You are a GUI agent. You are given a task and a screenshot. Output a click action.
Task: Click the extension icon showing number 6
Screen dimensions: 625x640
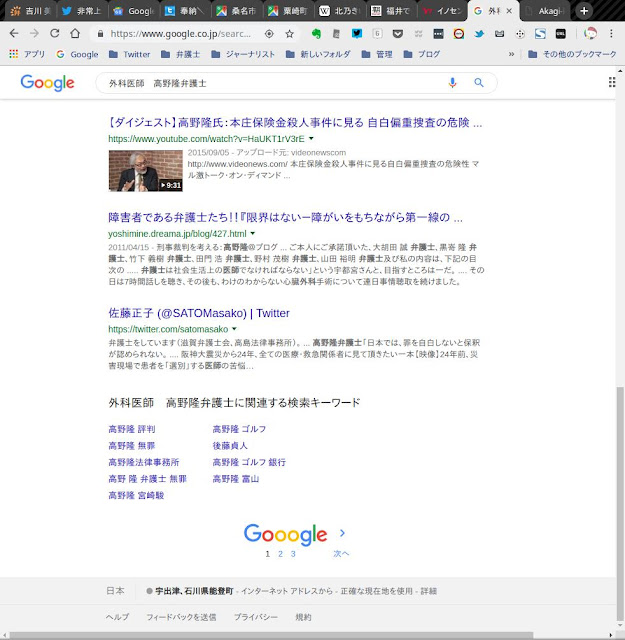pyautogui.click(x=377, y=34)
